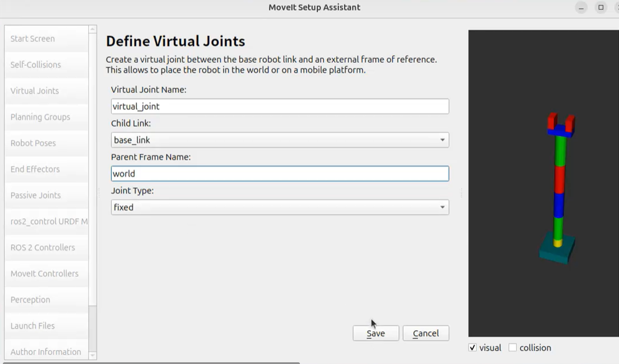Screen dimensions: 619x364
Task: Open MoveIt Controllers section
Action: pos(46,273)
